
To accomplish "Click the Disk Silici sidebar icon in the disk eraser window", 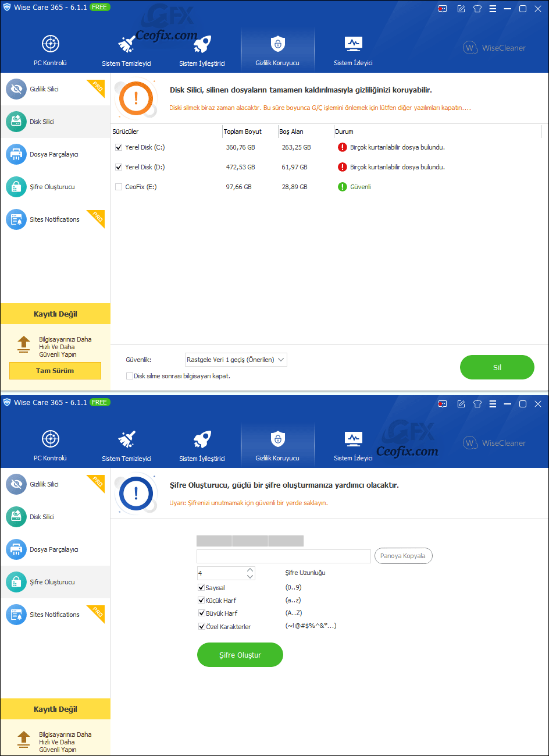I will [x=16, y=122].
